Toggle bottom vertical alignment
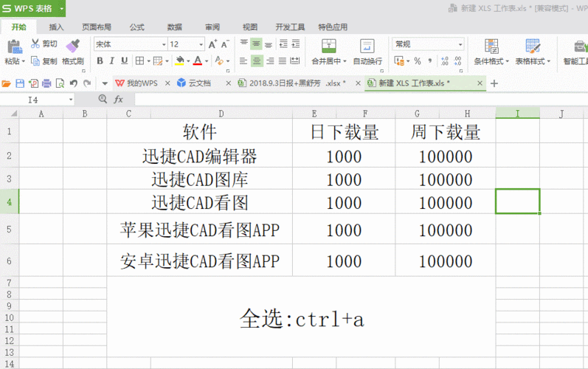 269,44
